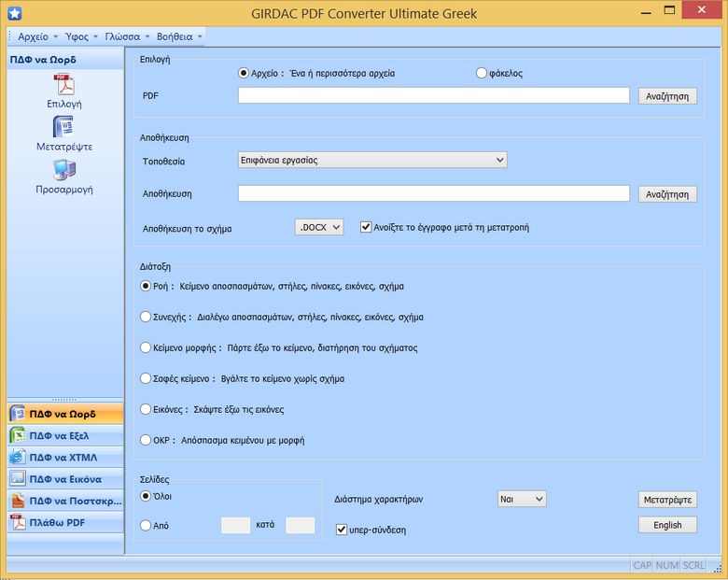Select the φάκελος folder radio option
This screenshot has height=580, width=728.
[x=482, y=73]
